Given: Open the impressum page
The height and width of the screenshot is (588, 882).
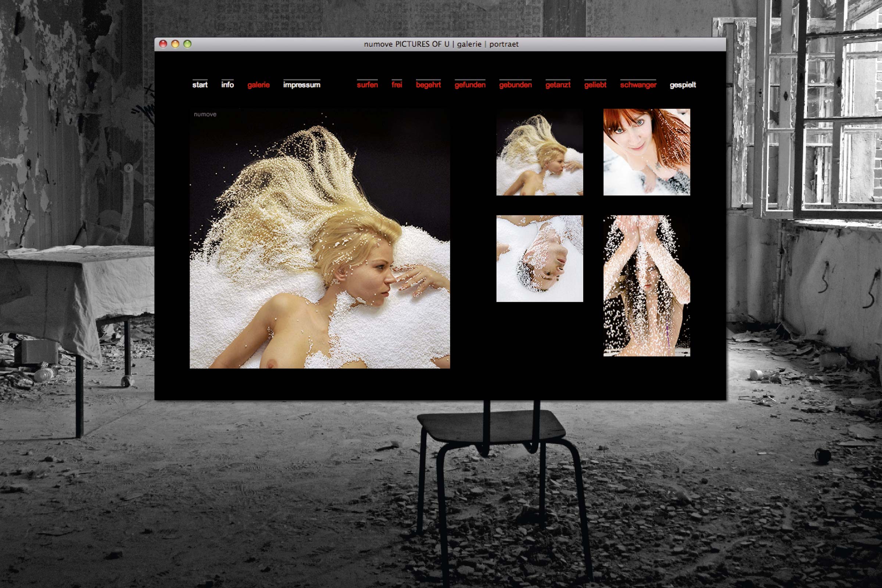Looking at the screenshot, I should point(301,85).
